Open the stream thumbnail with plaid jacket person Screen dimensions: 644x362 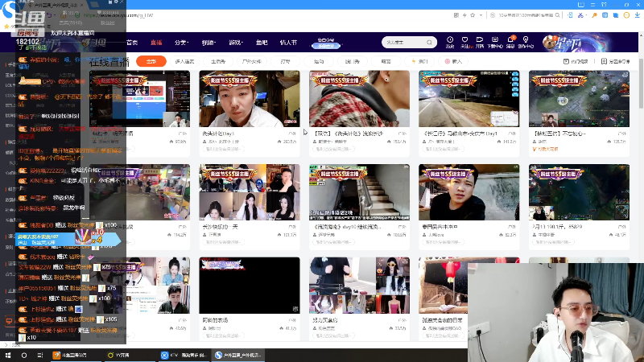[359, 98]
